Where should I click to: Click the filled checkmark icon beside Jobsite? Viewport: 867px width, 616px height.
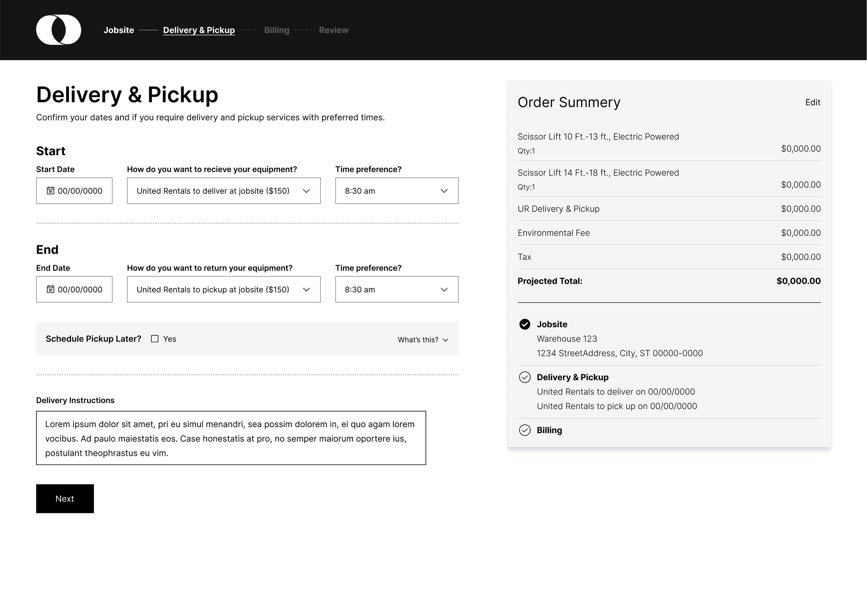click(x=524, y=324)
